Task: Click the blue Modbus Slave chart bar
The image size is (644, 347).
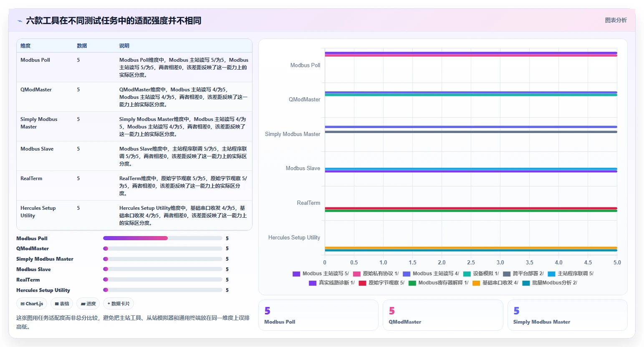Action: point(471,169)
